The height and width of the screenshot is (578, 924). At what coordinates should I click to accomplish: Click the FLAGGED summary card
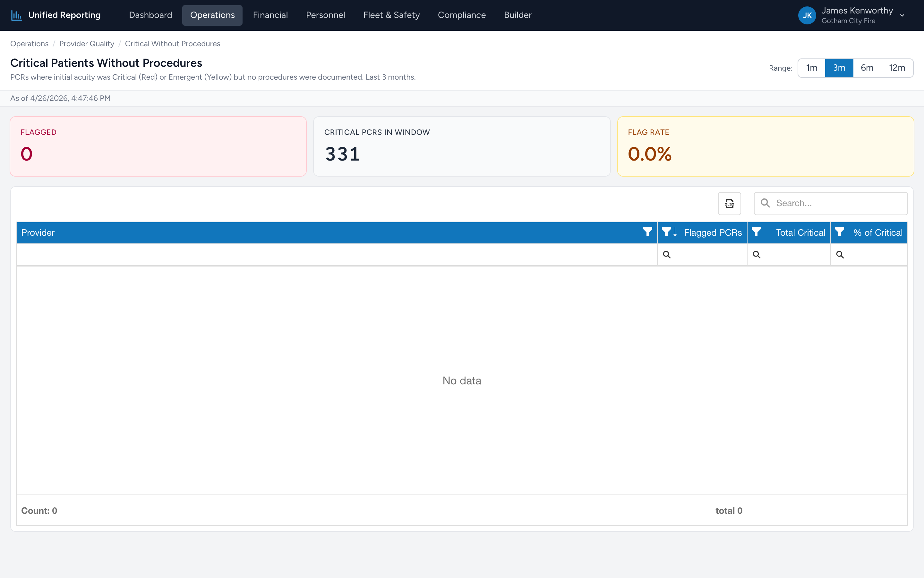158,146
